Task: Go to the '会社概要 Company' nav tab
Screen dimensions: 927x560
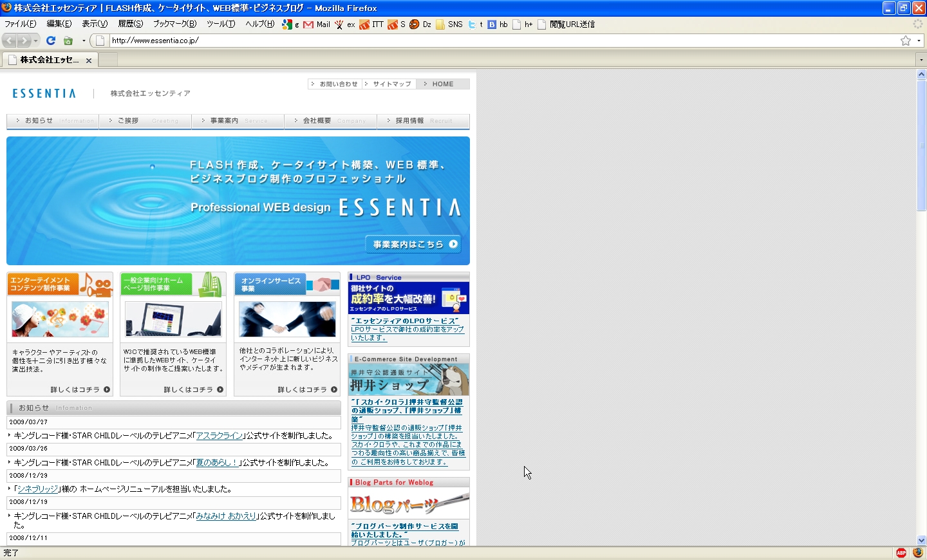Action: [331, 121]
